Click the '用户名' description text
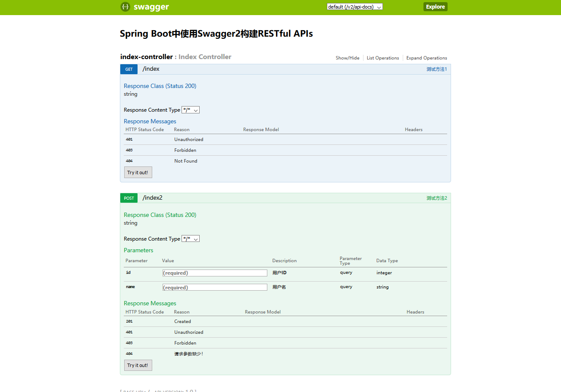This screenshot has height=392, width=561. [279, 287]
